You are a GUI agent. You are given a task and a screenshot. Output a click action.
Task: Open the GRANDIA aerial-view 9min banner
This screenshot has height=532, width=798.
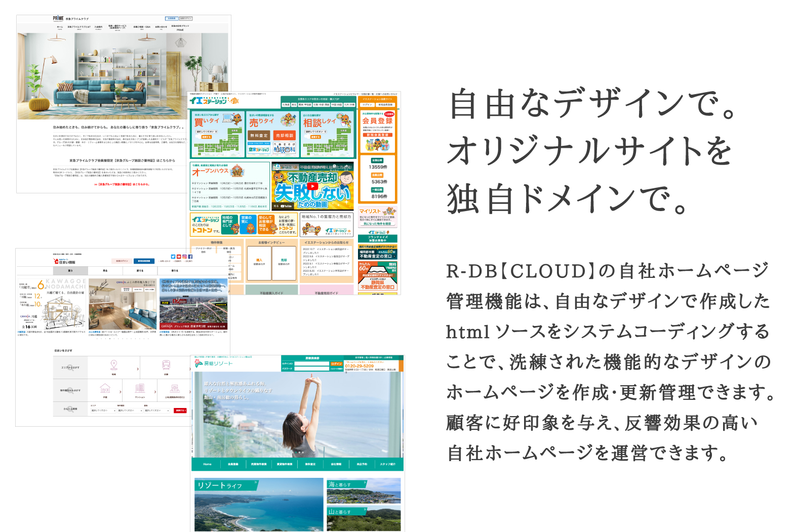tap(193, 304)
